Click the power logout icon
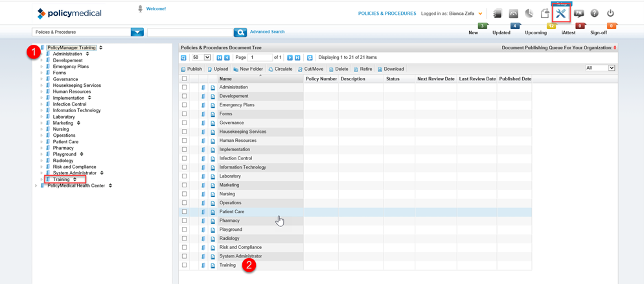Viewport: 644px width, 284px height. (x=610, y=14)
